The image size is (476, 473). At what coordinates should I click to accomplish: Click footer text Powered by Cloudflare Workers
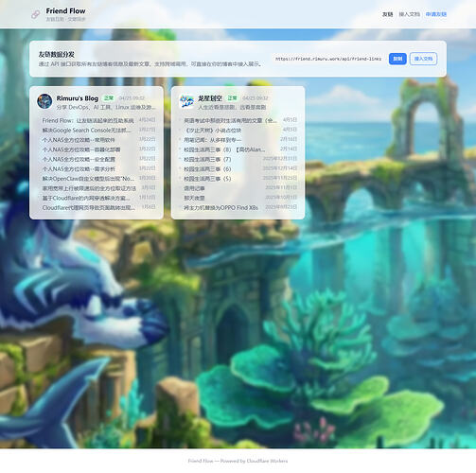(254, 461)
